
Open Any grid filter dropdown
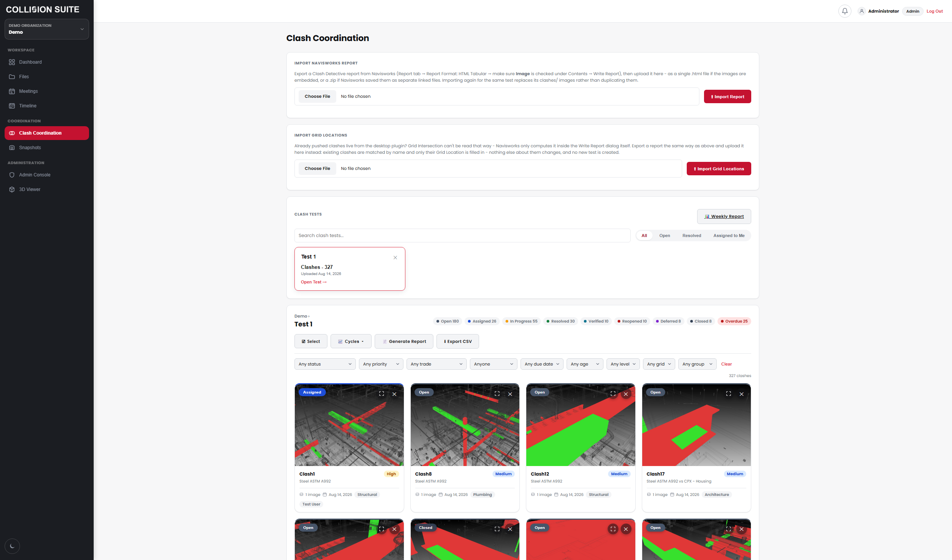click(659, 364)
